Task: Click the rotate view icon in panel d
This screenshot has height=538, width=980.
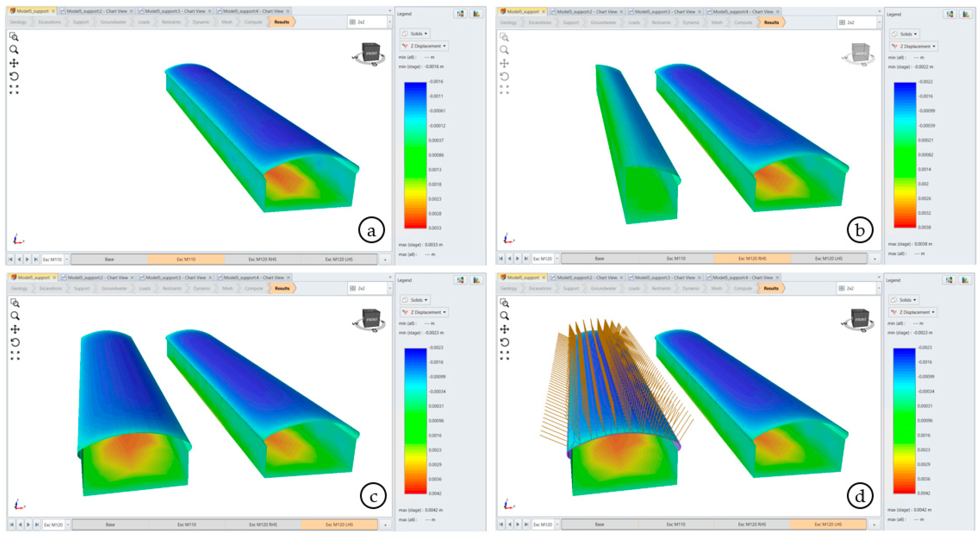Action: click(505, 342)
